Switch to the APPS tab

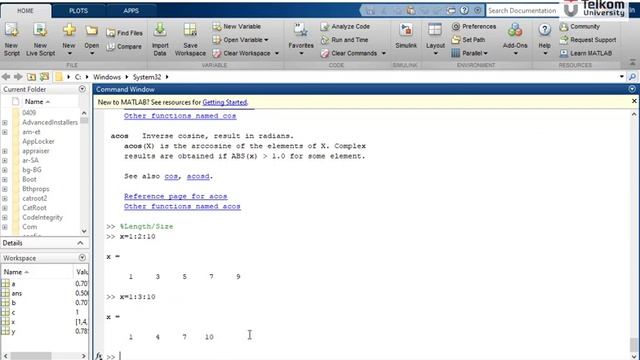coord(131,11)
